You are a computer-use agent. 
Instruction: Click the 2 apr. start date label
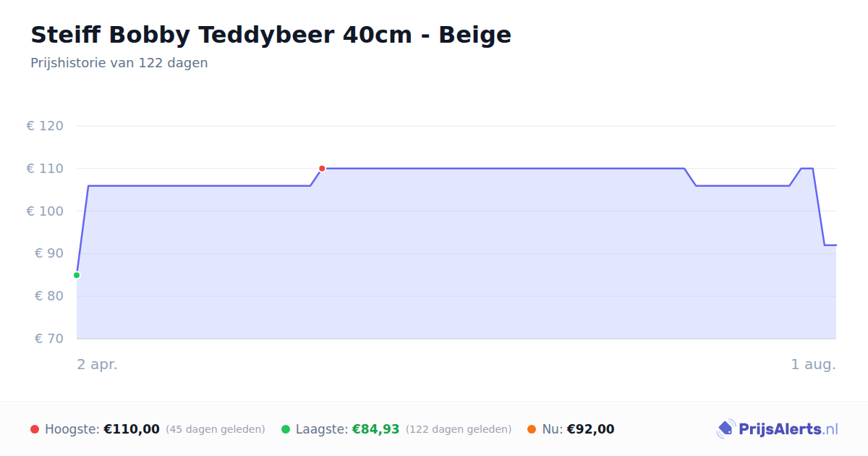[x=97, y=364]
